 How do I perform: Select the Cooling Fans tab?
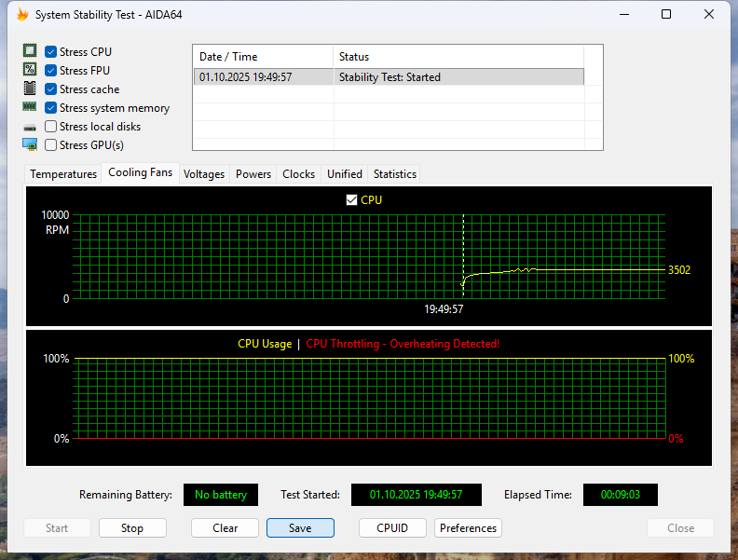point(141,172)
